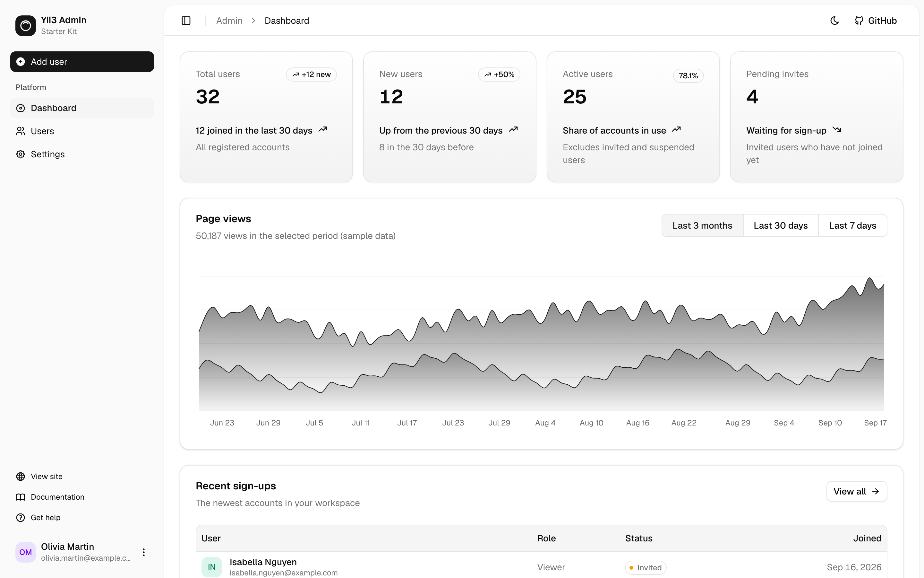Click the trend arrow after 'Share of accounts in use'

click(676, 130)
